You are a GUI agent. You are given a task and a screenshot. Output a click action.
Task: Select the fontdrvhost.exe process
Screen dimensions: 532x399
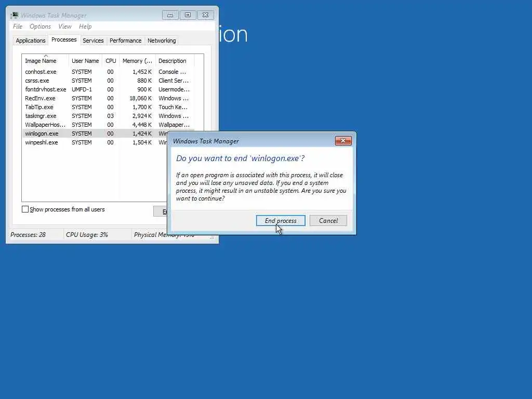click(108, 89)
